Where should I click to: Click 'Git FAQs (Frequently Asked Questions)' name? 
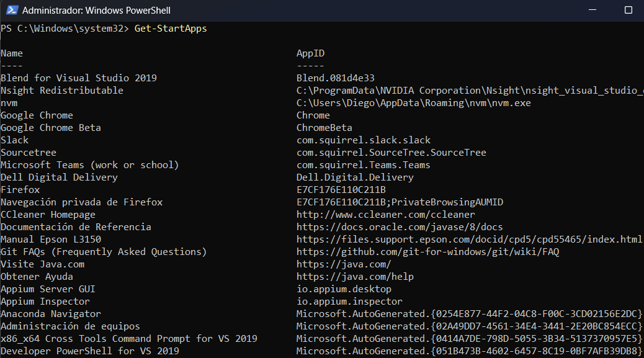[x=104, y=252]
